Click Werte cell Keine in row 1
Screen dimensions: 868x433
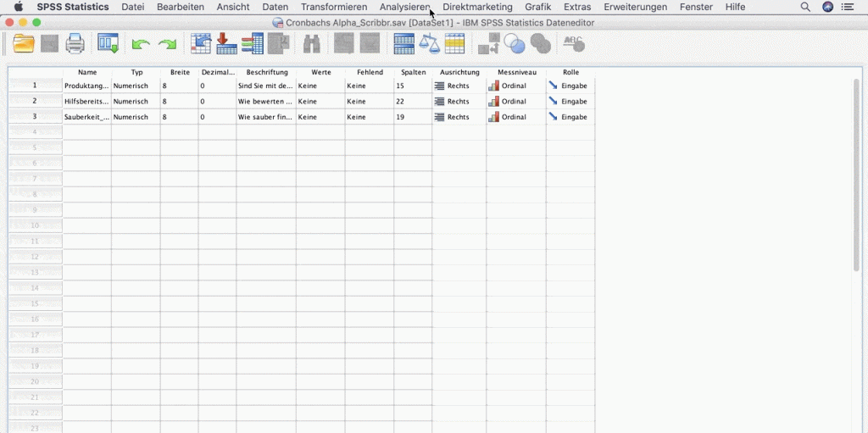pyautogui.click(x=320, y=86)
